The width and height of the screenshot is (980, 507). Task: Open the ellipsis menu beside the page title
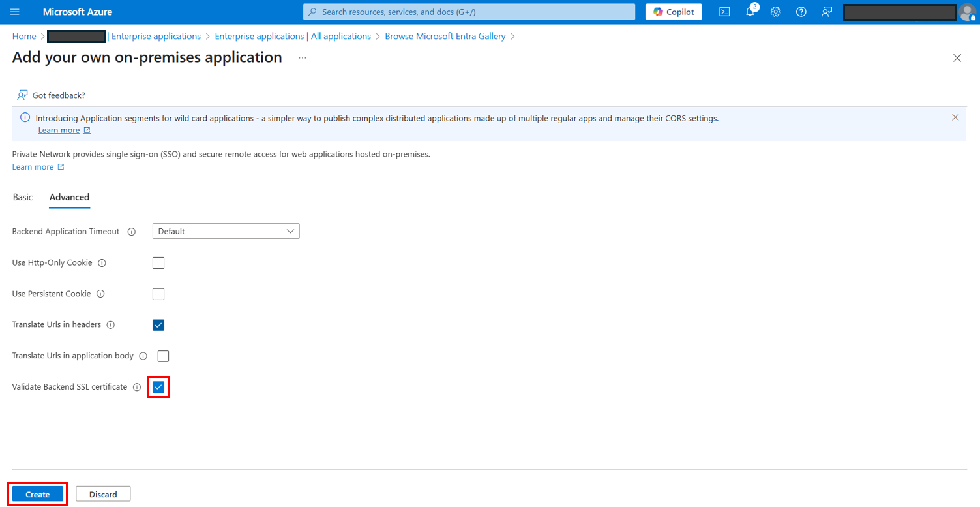click(303, 58)
